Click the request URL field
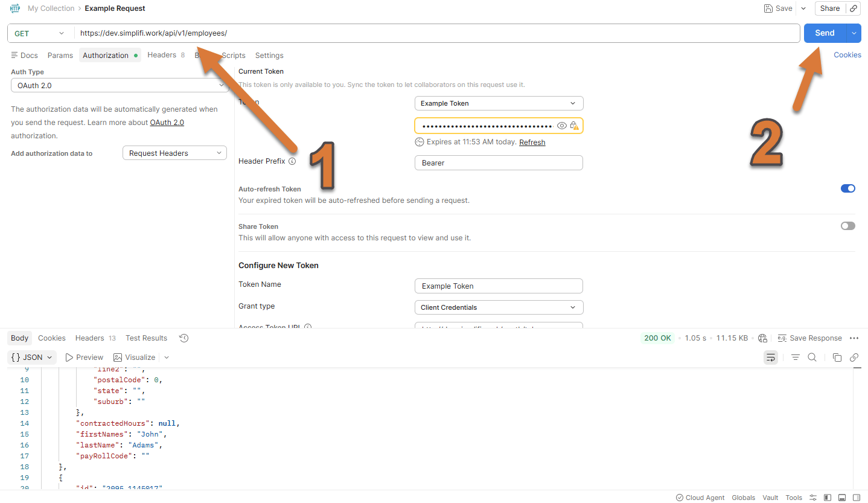This screenshot has width=868, height=503. 438,33
